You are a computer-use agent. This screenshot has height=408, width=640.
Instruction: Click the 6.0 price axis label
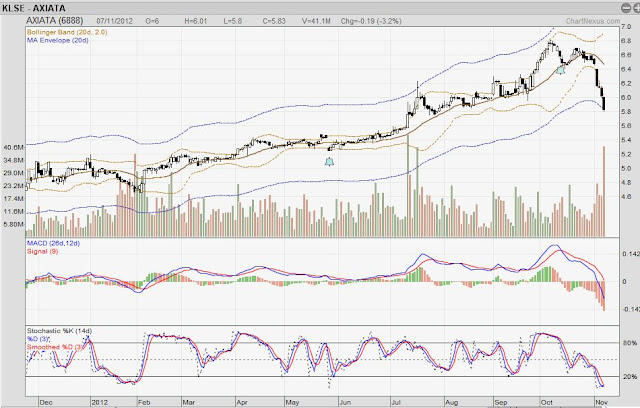click(626, 98)
